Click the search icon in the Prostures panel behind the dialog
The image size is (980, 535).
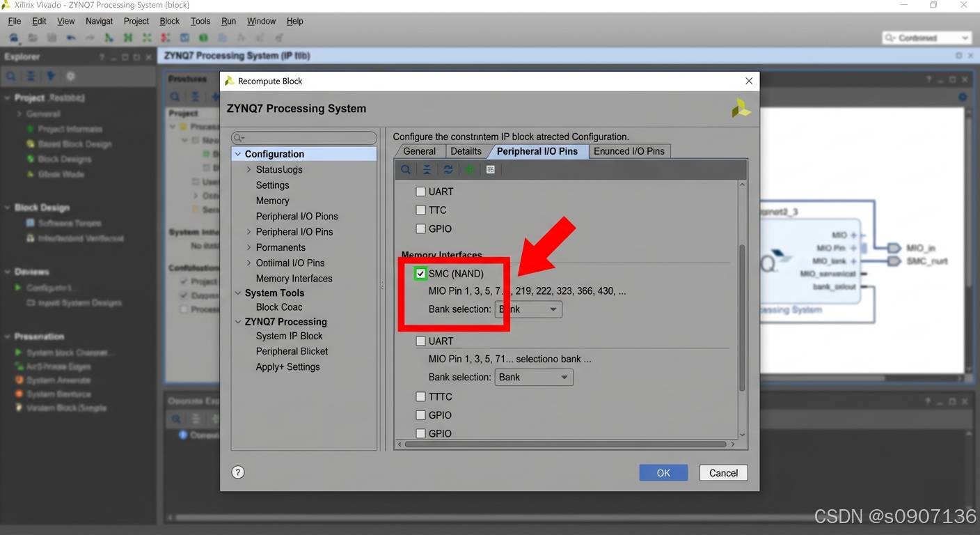point(175,97)
